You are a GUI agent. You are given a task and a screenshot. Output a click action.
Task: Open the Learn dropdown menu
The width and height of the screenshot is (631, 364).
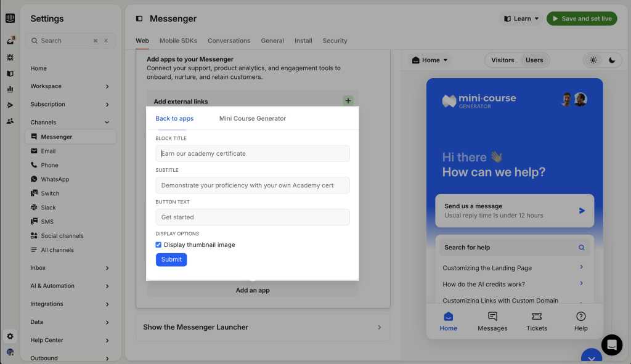[521, 18]
